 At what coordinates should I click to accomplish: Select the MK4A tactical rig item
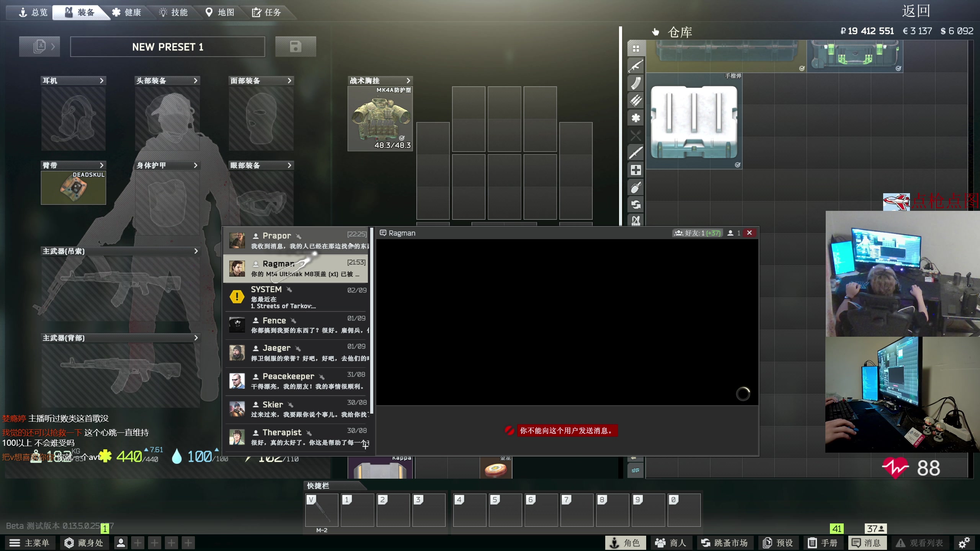pyautogui.click(x=380, y=119)
